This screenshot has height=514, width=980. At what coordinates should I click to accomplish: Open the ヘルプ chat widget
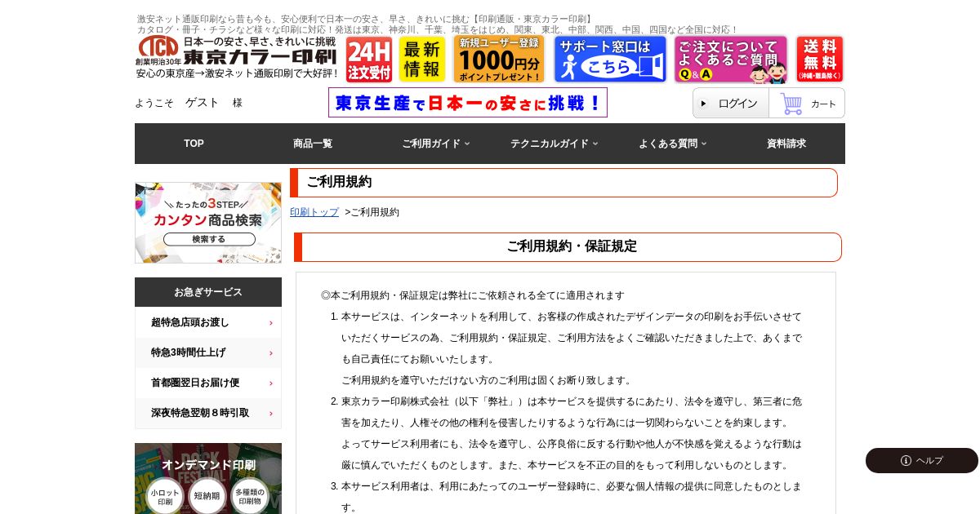(922, 460)
